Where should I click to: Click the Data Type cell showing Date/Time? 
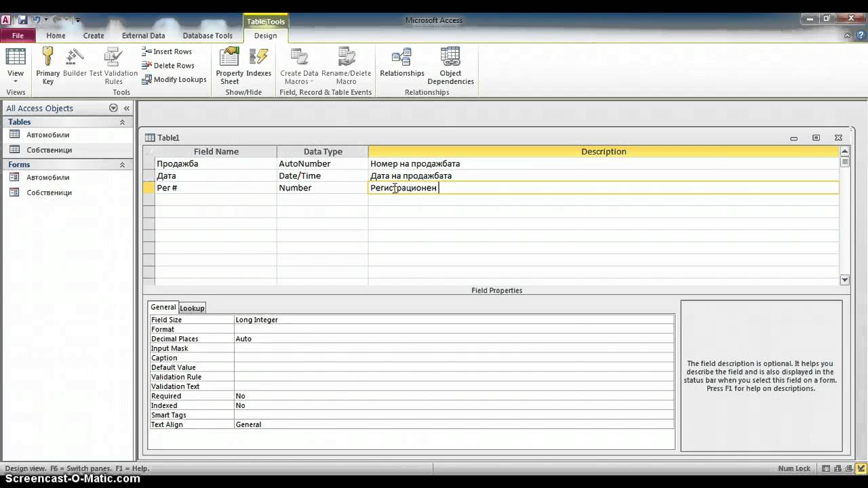click(322, 176)
